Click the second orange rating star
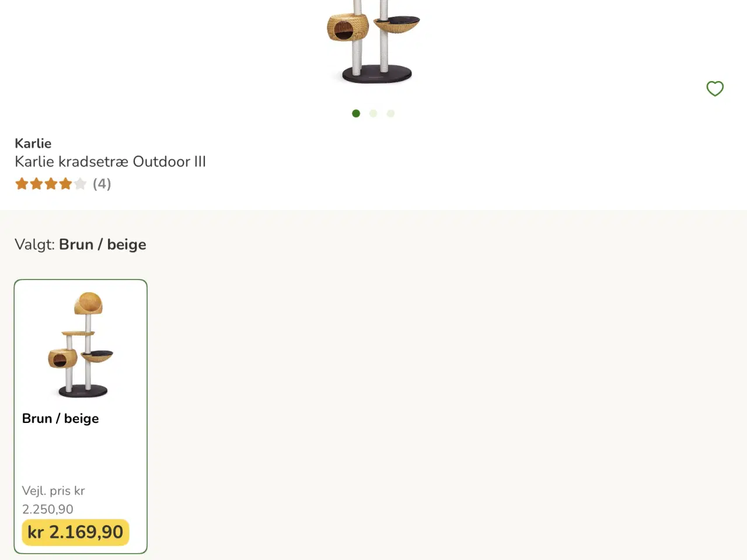Image resolution: width=747 pixels, height=560 pixels. [36, 184]
